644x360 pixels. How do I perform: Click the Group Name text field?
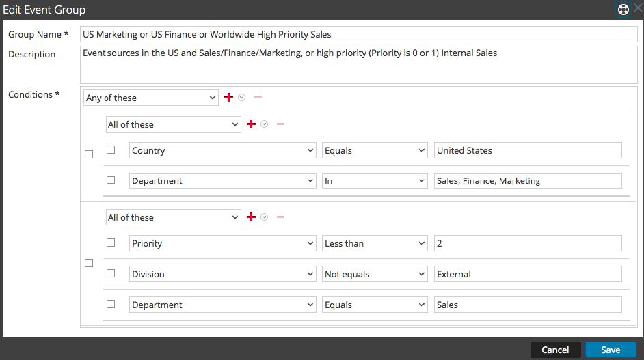pyautogui.click(x=358, y=34)
